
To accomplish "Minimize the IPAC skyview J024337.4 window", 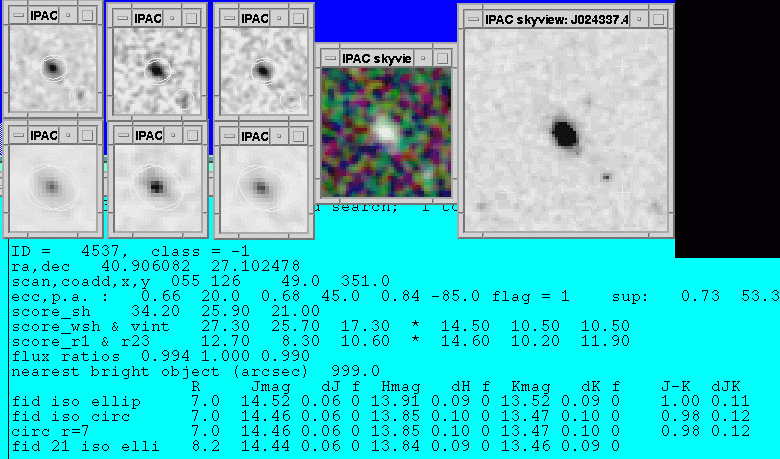I will point(639,20).
